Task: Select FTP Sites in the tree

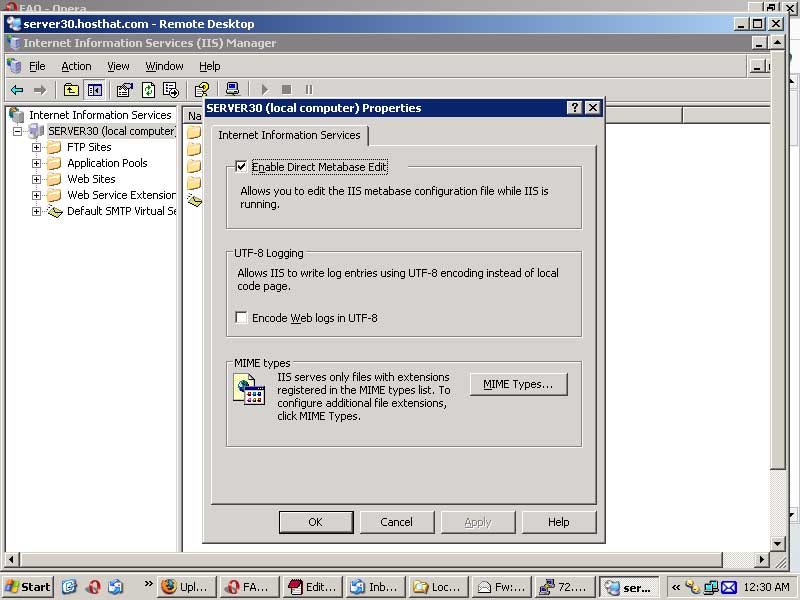Action: (x=89, y=147)
